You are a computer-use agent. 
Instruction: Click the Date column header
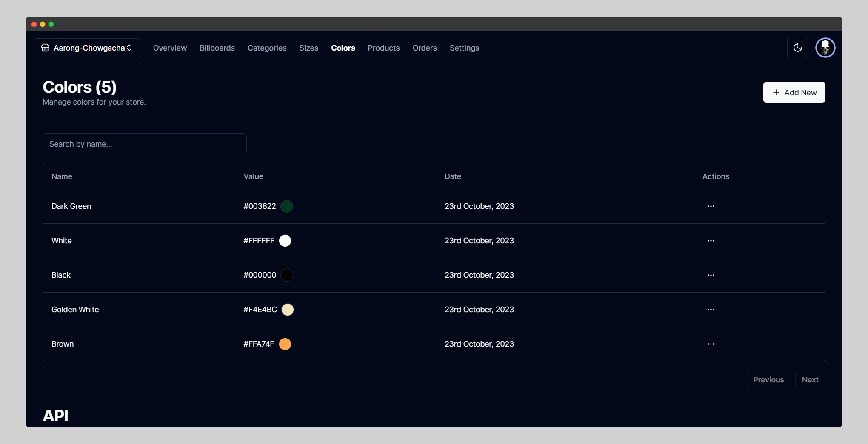(x=453, y=176)
